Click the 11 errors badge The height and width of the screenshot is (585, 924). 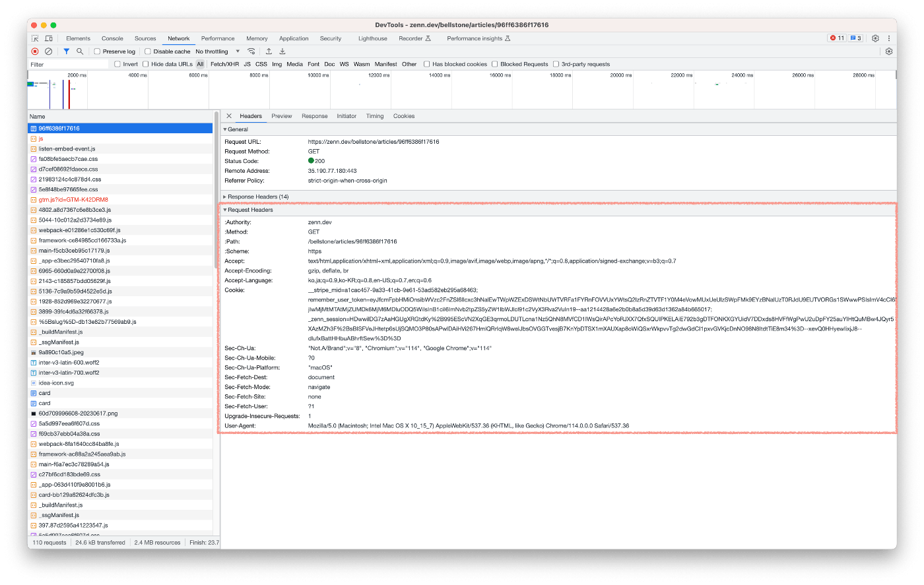(x=837, y=38)
